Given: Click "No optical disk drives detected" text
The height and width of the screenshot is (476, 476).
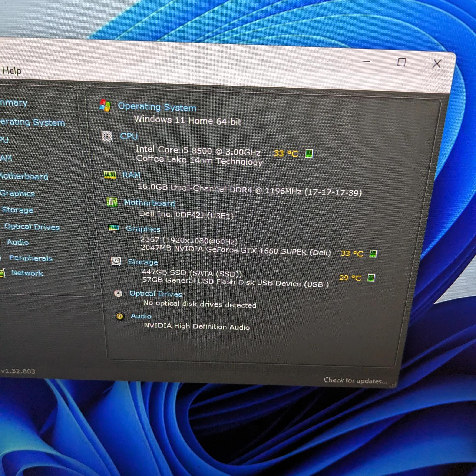Looking at the screenshot, I should coord(200,304).
